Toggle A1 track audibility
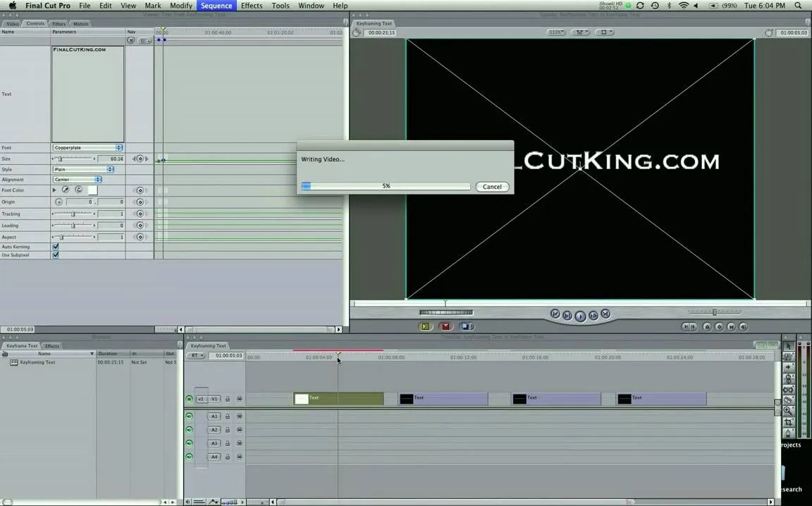This screenshot has width=812, height=506. (189, 416)
